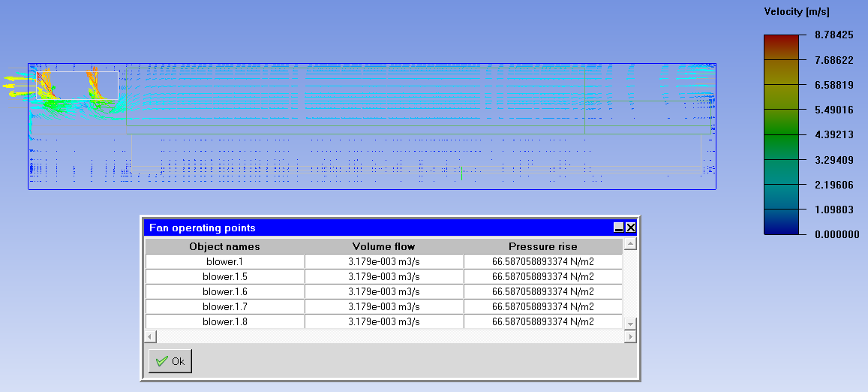
Task: Click the pressure rise value for blower.1.8
Action: (543, 321)
